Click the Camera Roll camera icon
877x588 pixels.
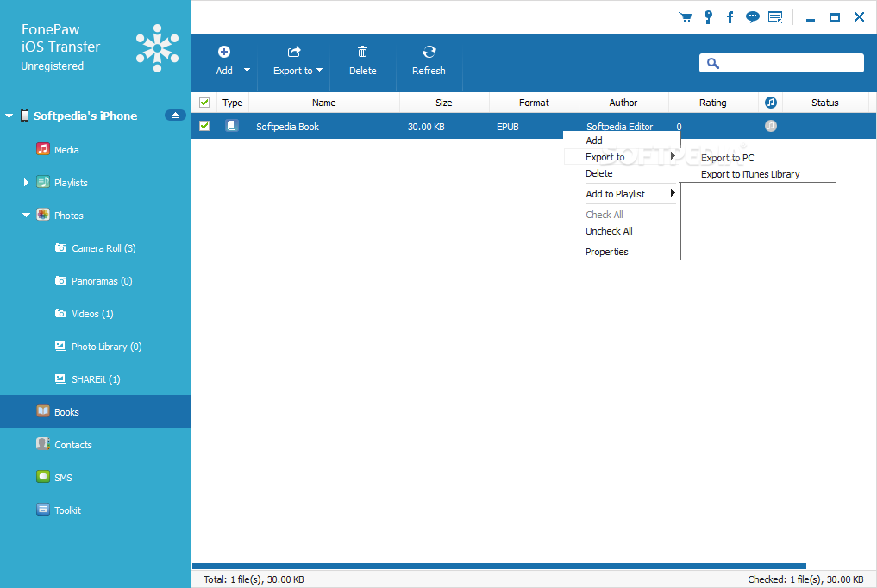[60, 247]
